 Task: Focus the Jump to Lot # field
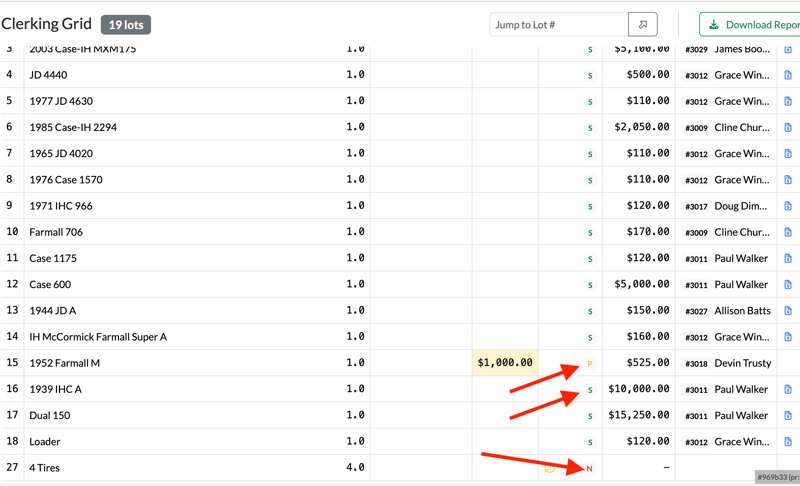pos(559,24)
